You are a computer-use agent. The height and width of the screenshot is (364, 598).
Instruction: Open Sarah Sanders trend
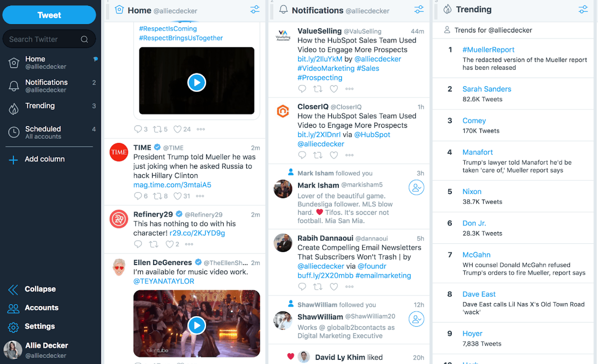[x=487, y=89]
